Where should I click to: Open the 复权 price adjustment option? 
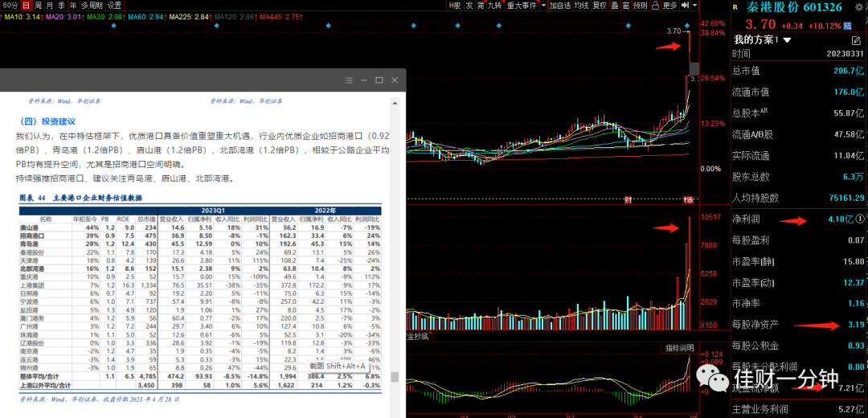coord(599,6)
